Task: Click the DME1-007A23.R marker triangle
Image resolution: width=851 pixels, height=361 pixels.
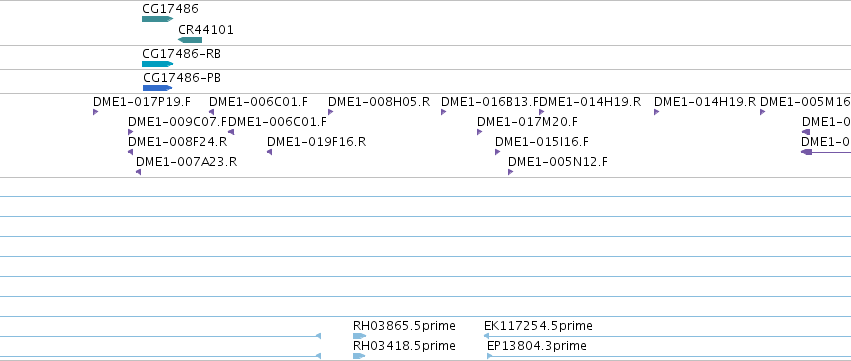Action: click(138, 172)
